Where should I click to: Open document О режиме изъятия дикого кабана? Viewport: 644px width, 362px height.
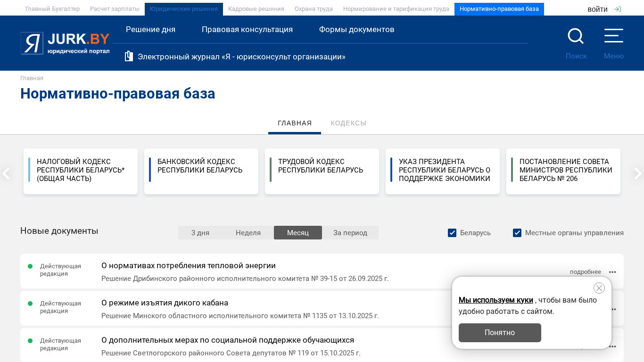pos(165,303)
